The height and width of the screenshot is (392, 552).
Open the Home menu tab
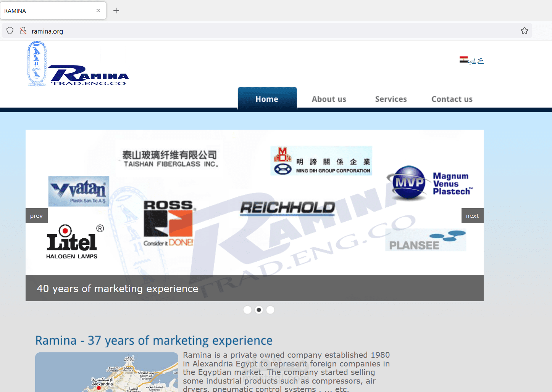point(267,99)
